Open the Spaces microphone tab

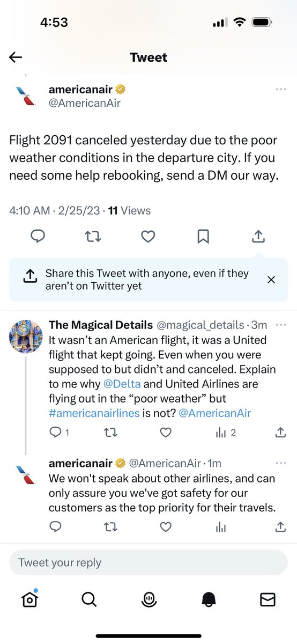tap(148, 600)
